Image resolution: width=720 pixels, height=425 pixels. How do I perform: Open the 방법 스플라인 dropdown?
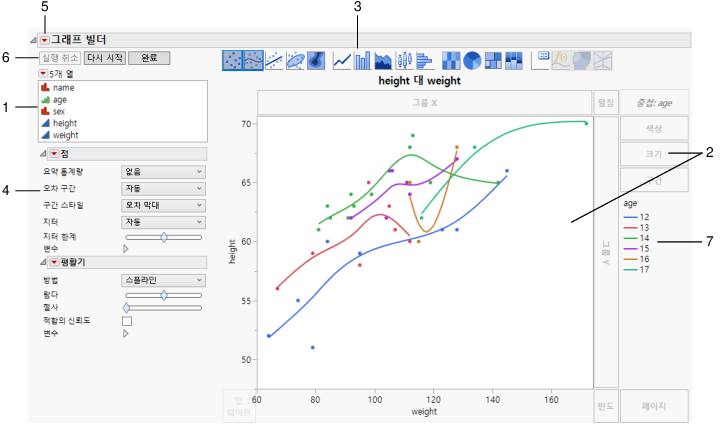(x=163, y=280)
